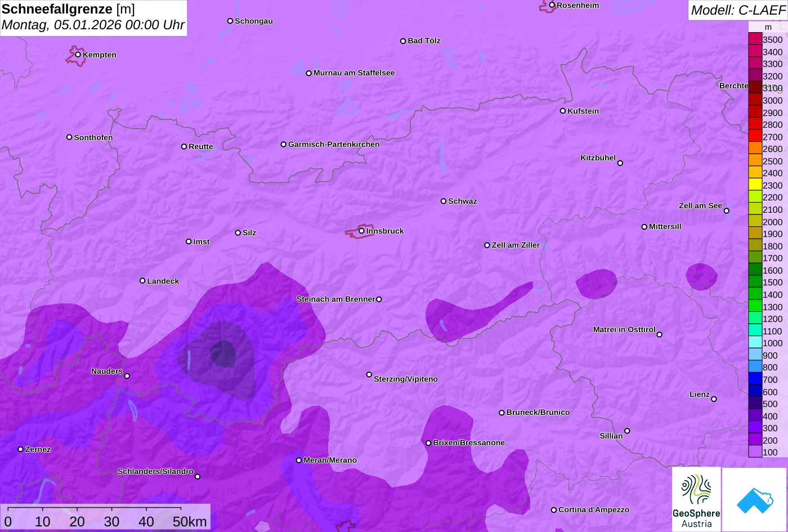Click the Rosenheim city marker
The image size is (788, 532).
552,5
